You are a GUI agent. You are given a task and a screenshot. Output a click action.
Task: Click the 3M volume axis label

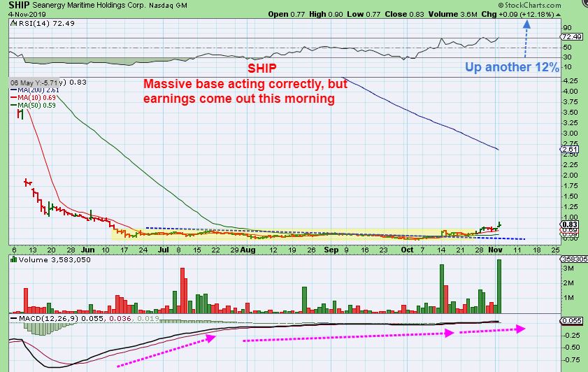(568, 269)
